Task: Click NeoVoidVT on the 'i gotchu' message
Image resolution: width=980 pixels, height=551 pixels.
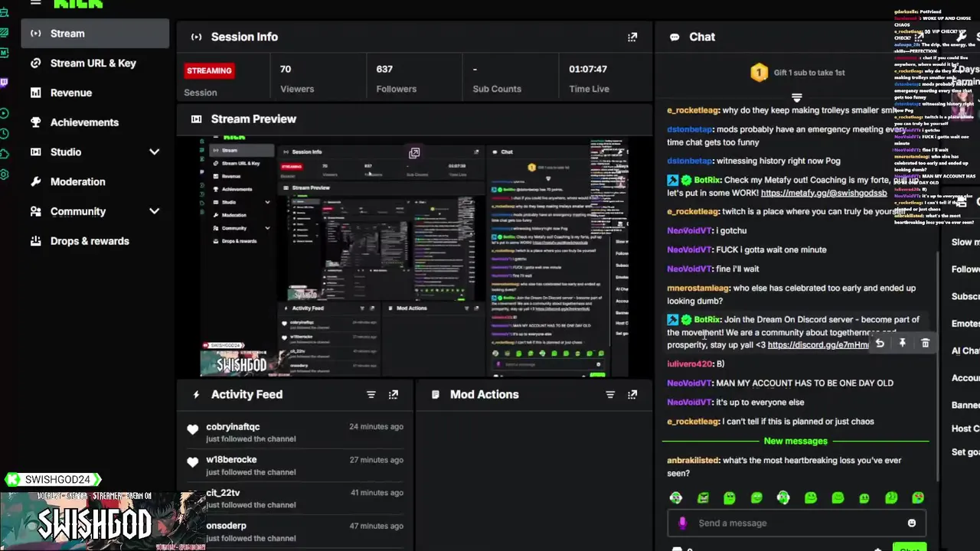Action: [x=690, y=230]
